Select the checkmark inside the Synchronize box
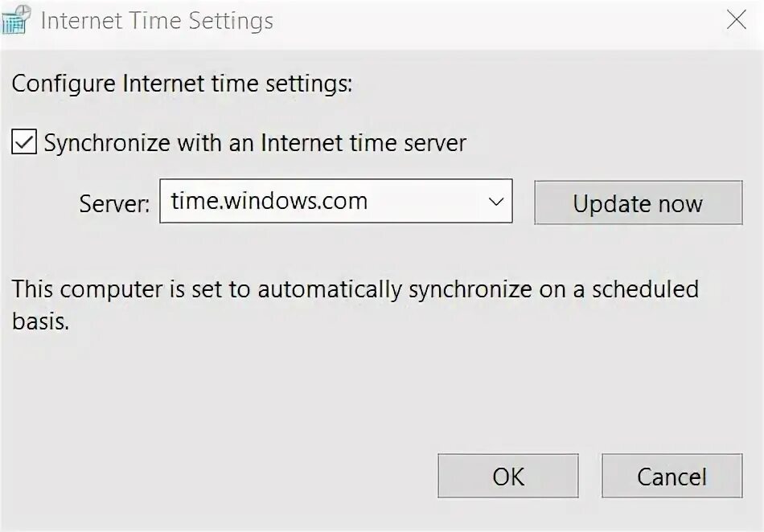The image size is (764, 532). (24, 144)
